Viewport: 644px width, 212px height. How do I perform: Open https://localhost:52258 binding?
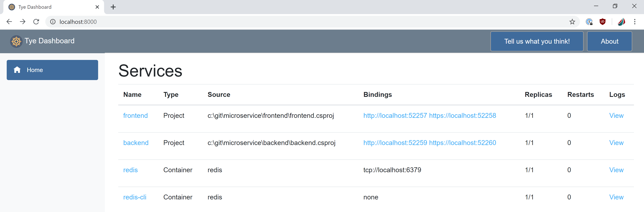click(463, 115)
